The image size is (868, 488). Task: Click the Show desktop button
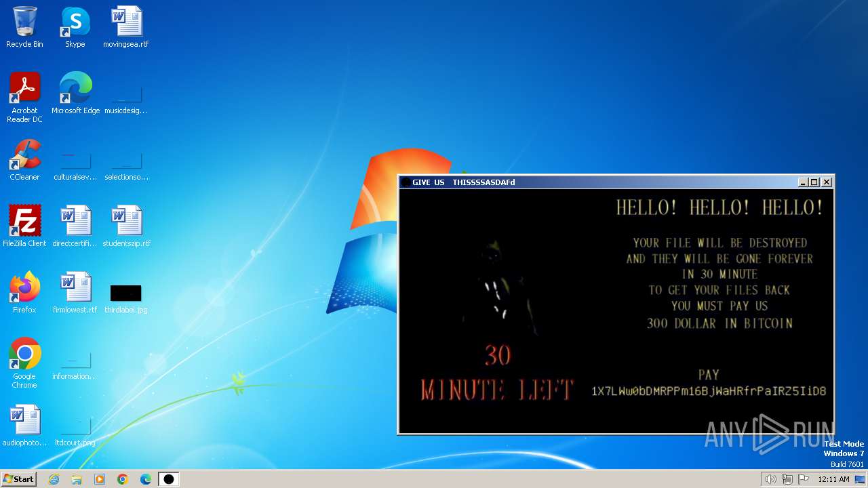coord(861,479)
